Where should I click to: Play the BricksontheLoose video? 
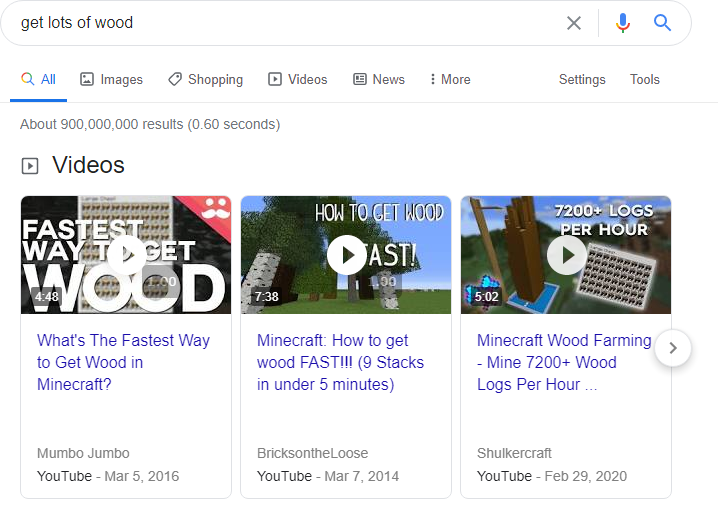pos(346,255)
